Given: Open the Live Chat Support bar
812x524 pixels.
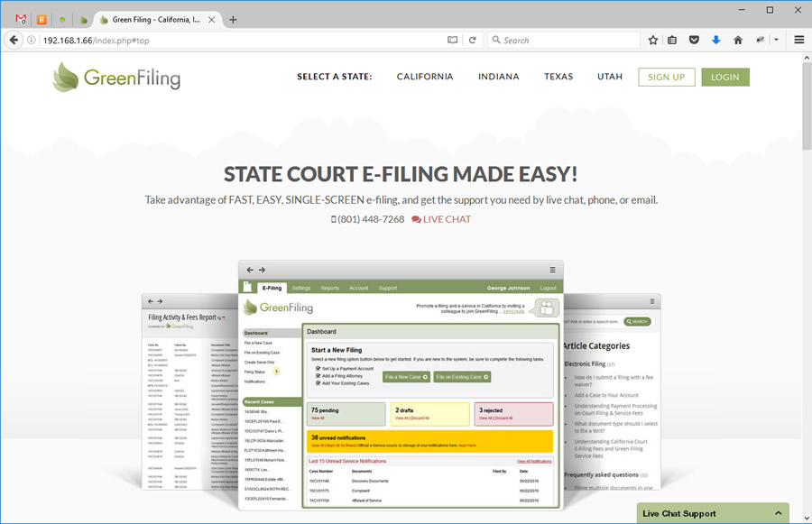Looking at the screenshot, I should (713, 513).
